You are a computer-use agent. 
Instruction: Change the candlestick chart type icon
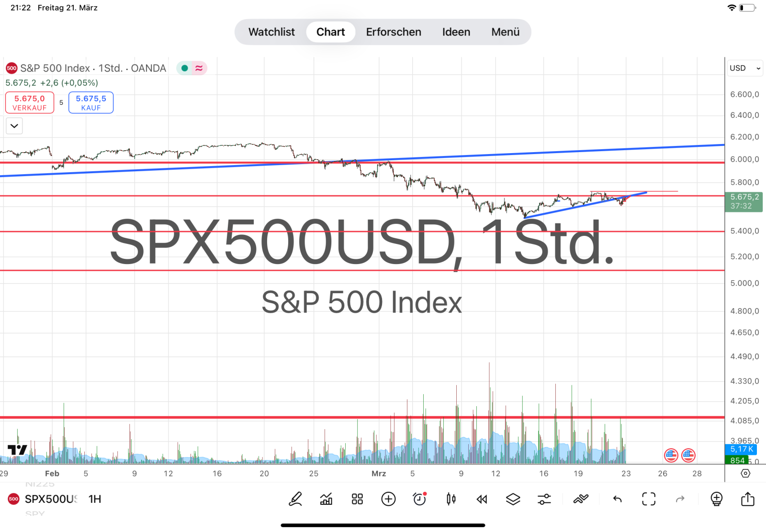(x=451, y=499)
